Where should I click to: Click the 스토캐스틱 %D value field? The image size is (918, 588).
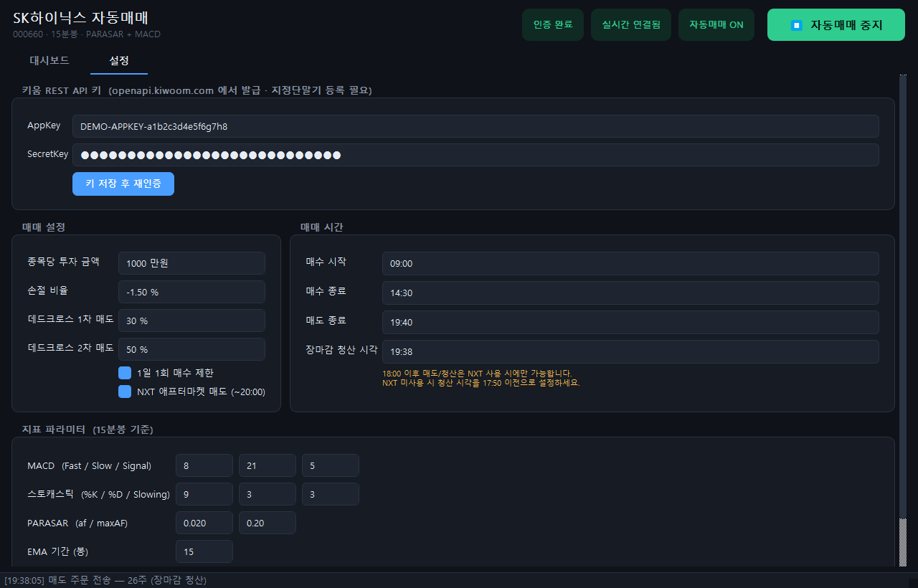click(x=268, y=494)
